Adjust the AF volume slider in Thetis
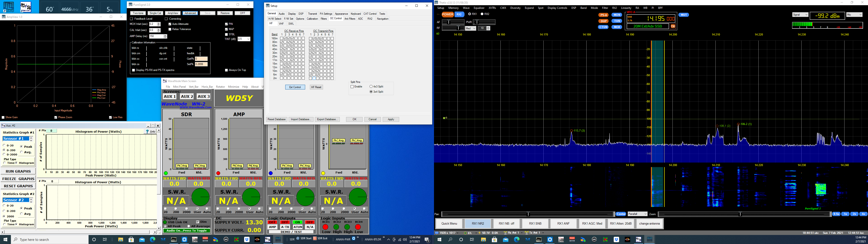This screenshot has height=244, width=868. point(453,22)
